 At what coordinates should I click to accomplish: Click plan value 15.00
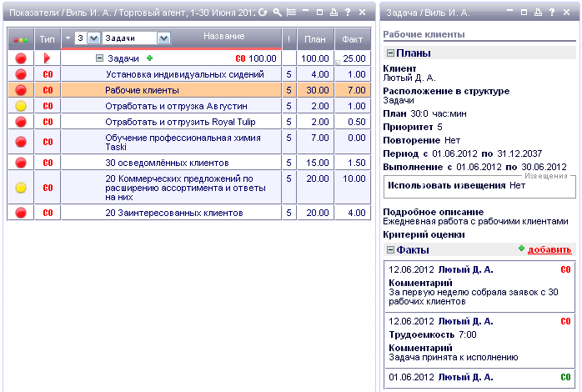tap(318, 163)
